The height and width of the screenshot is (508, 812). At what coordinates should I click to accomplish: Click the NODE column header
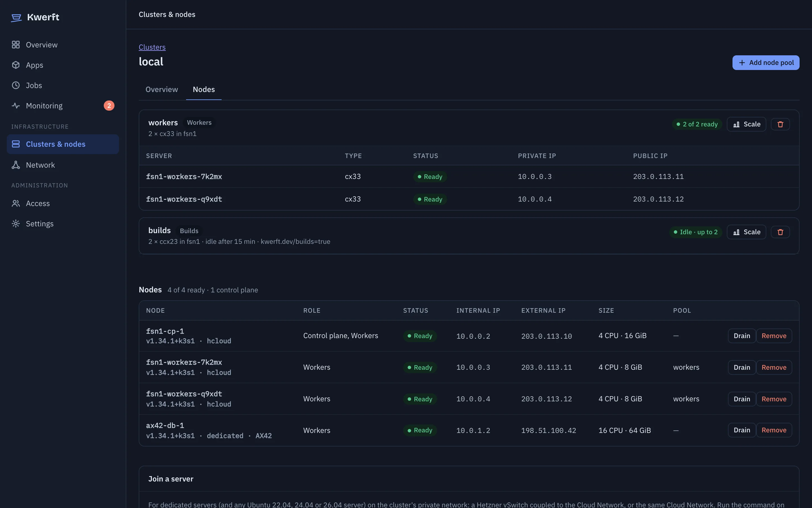pos(155,311)
